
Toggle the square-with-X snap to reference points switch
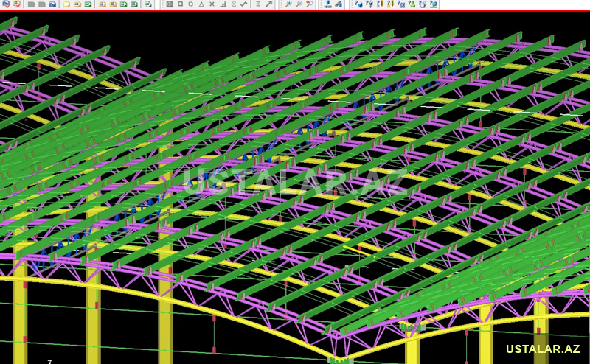(x=170, y=4)
